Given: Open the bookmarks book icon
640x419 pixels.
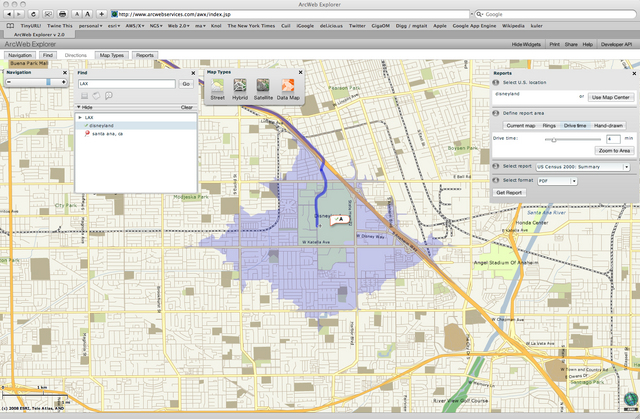Looking at the screenshot, I should click(10, 26).
